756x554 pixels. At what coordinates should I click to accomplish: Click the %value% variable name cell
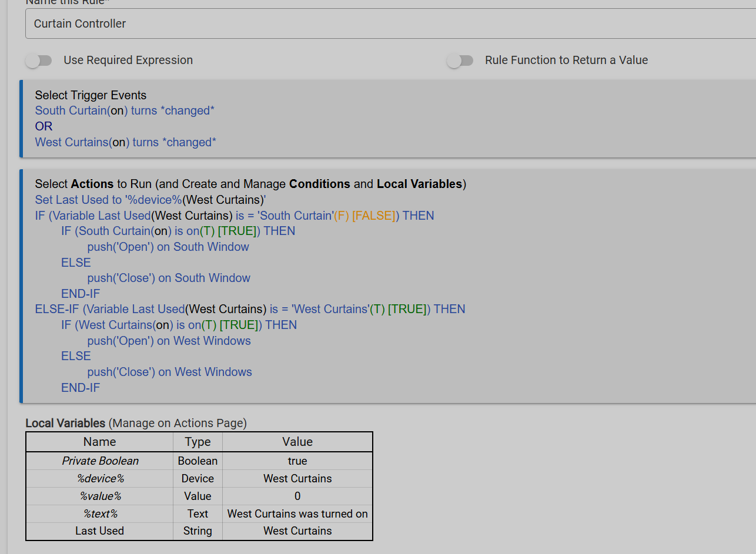tap(99, 496)
